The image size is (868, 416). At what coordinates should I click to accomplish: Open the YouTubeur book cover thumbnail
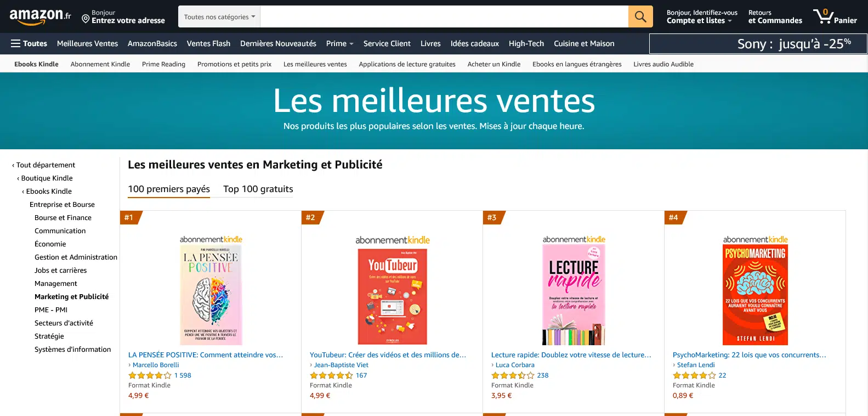pyautogui.click(x=392, y=296)
